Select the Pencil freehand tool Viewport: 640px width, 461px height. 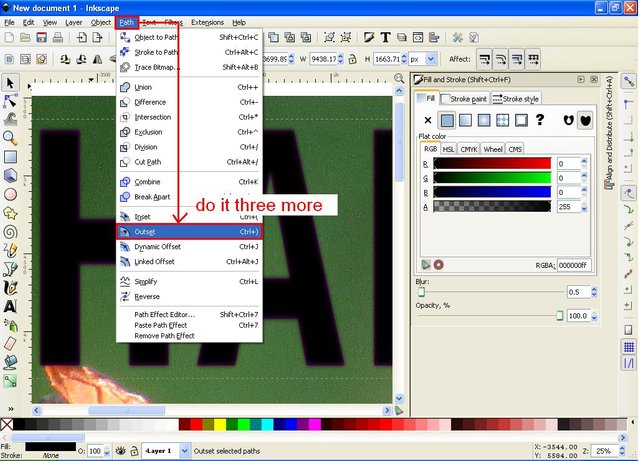(10, 250)
